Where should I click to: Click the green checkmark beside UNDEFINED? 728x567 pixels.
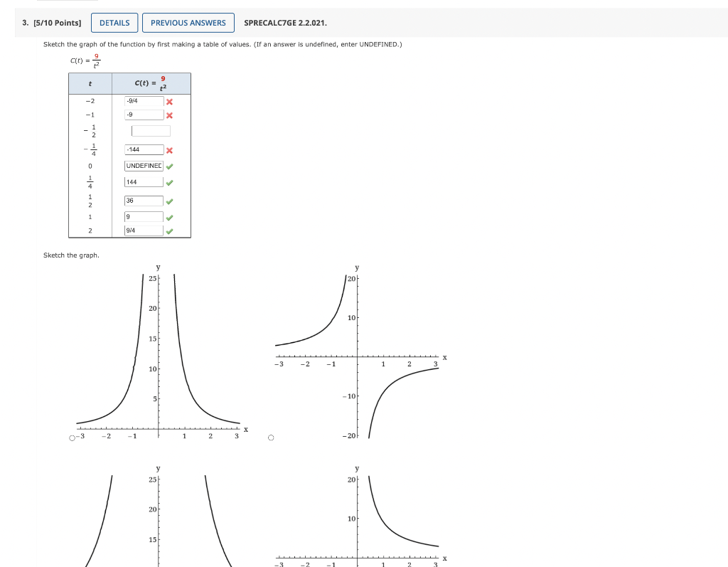(x=168, y=165)
